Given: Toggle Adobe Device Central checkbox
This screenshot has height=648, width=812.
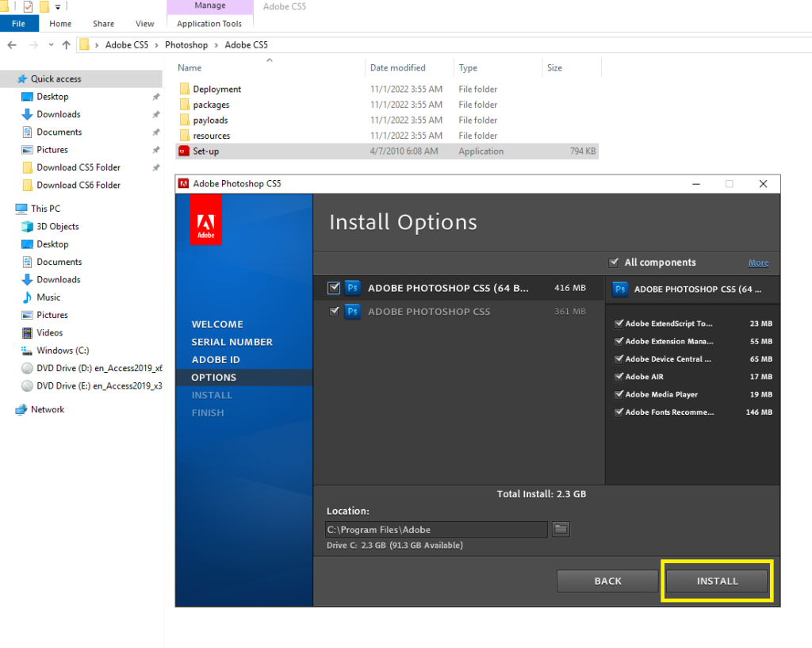Looking at the screenshot, I should coord(619,359).
